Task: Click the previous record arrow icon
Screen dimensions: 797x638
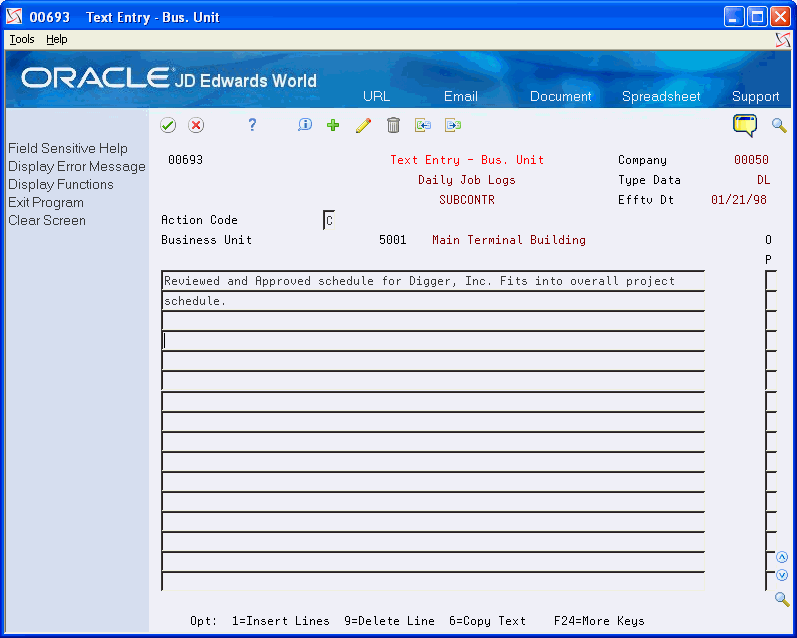Action: tap(423, 125)
